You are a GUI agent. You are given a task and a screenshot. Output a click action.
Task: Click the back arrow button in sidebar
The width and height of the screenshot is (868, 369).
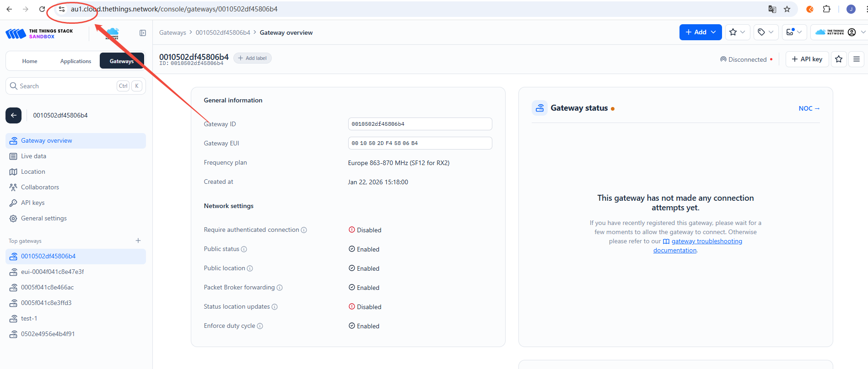tap(14, 116)
